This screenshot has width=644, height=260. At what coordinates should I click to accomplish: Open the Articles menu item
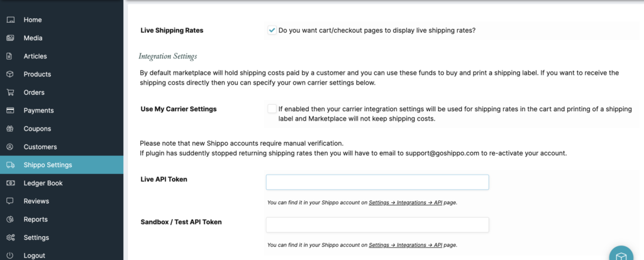[x=35, y=57]
